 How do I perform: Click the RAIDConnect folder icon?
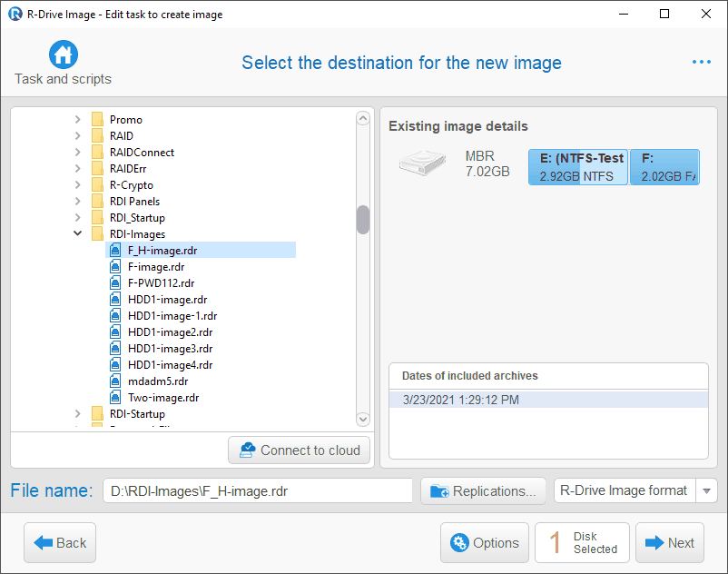point(97,153)
